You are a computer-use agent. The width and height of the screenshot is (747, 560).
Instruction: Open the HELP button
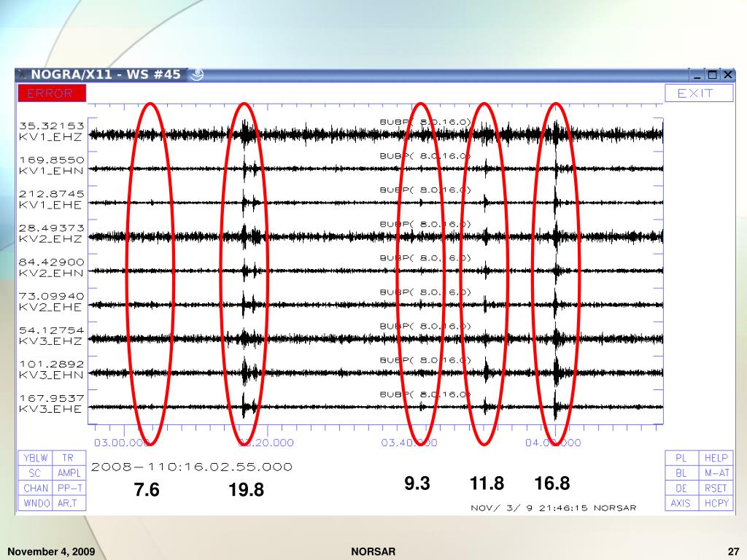(x=716, y=458)
